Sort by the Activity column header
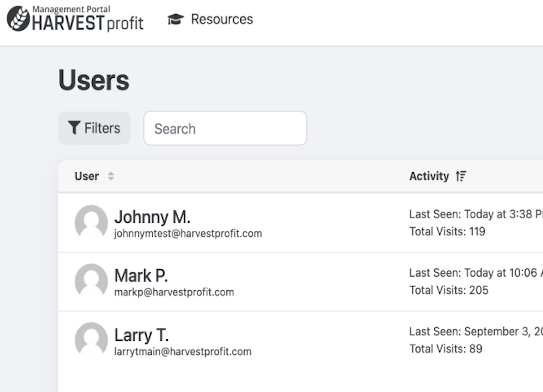The height and width of the screenshot is (392, 543). tap(429, 176)
